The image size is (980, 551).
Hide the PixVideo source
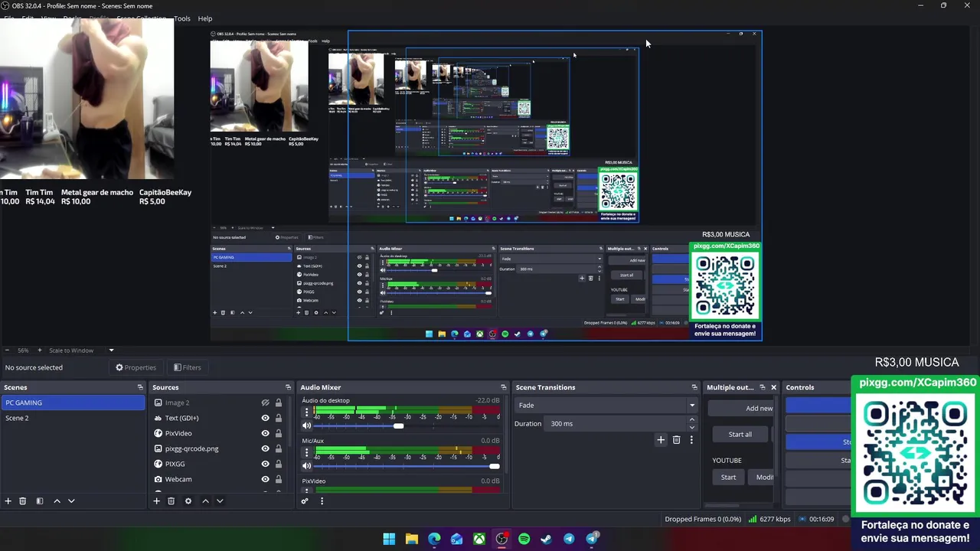point(265,433)
